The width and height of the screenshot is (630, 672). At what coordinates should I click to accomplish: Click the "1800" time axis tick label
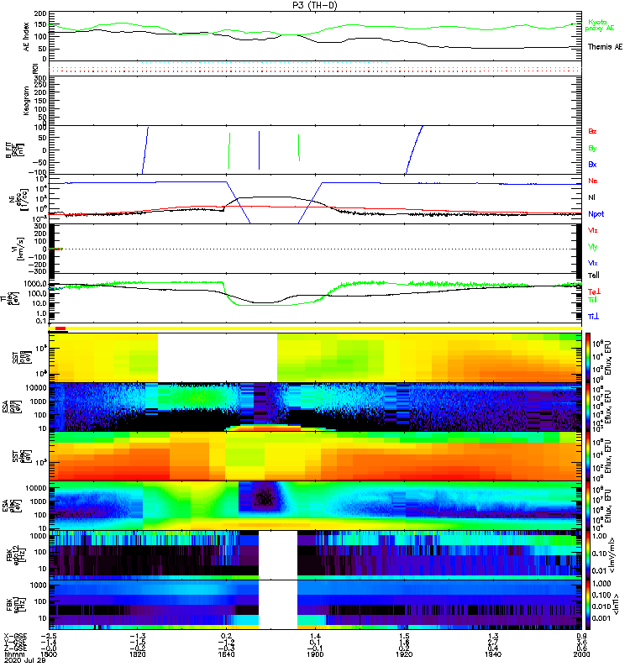(49, 654)
